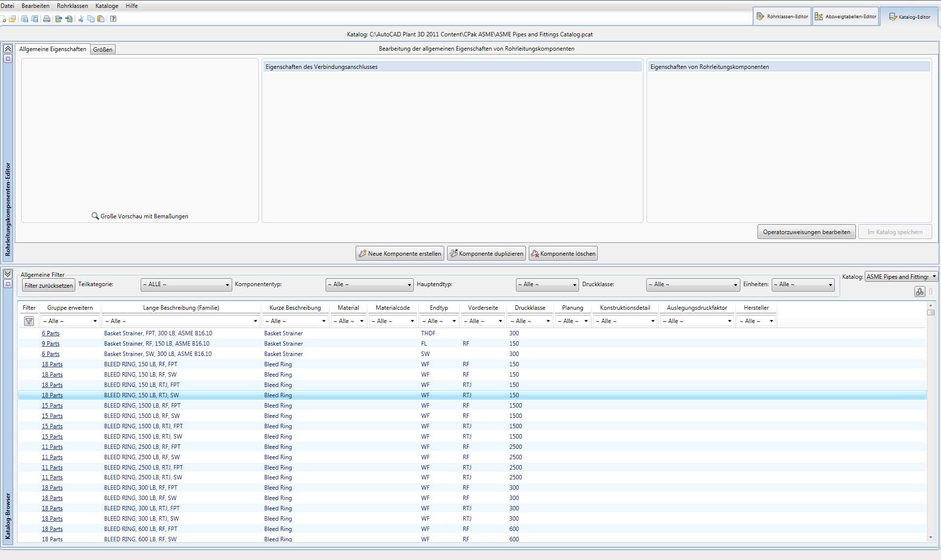Click the magnifier icon for Große Vorschau

click(x=95, y=216)
